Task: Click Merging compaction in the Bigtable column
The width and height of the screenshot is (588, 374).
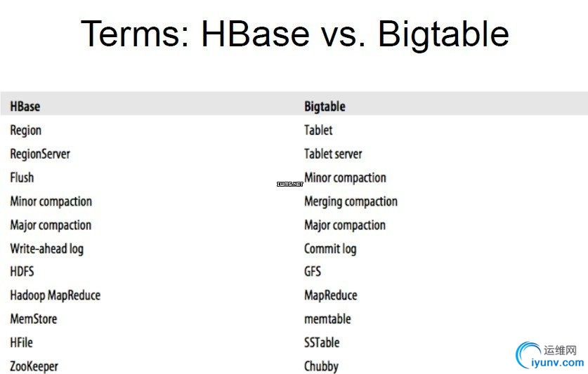Action: click(351, 201)
